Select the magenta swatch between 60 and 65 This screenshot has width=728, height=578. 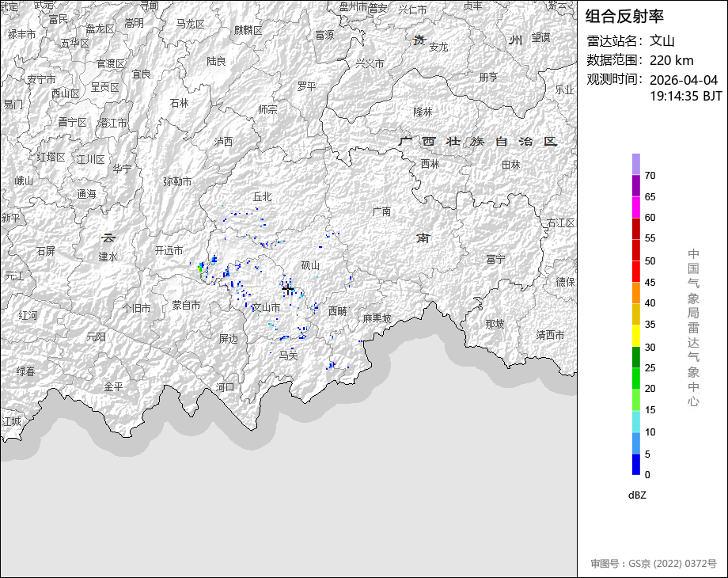click(x=635, y=207)
